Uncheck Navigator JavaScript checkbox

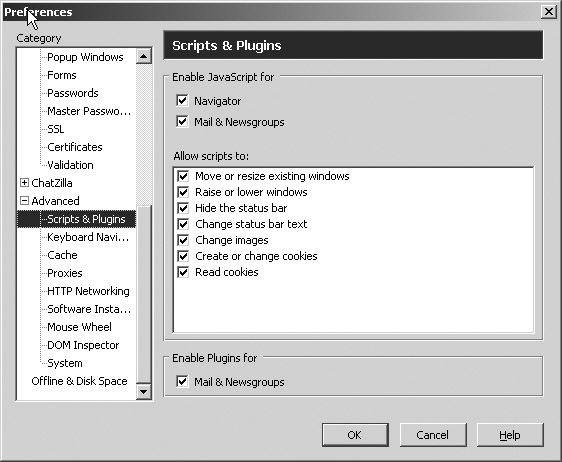[182, 101]
